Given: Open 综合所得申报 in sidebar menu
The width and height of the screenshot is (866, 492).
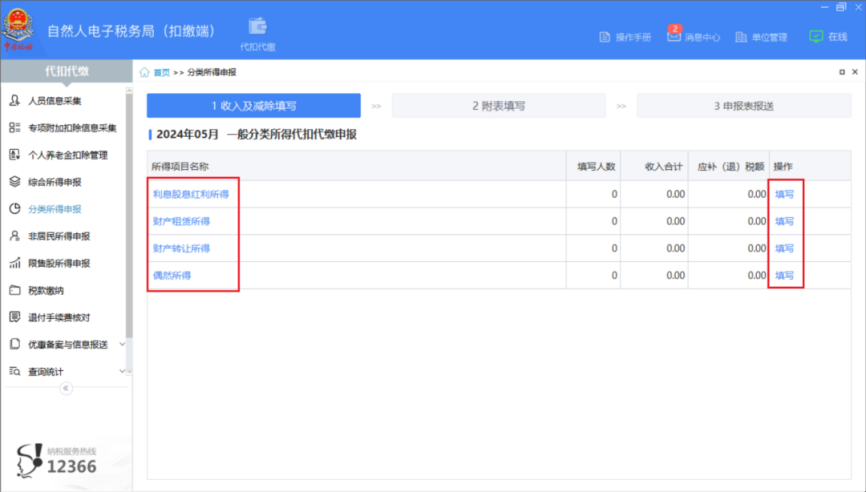Looking at the screenshot, I should tap(55, 182).
